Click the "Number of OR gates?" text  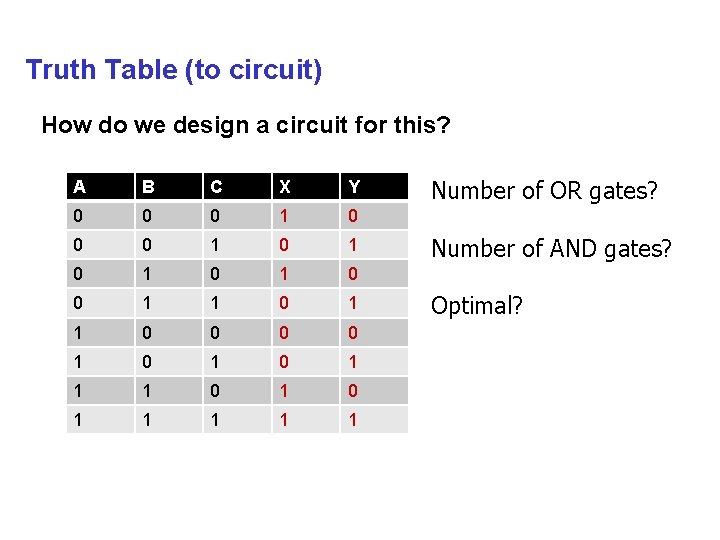pyautogui.click(x=544, y=189)
